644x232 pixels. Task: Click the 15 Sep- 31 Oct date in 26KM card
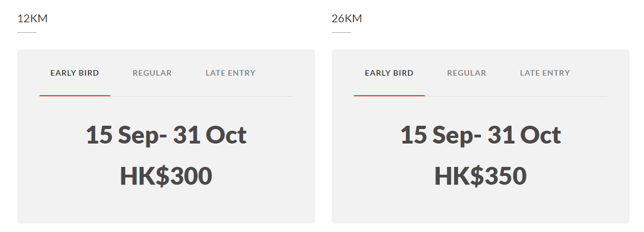pos(480,135)
